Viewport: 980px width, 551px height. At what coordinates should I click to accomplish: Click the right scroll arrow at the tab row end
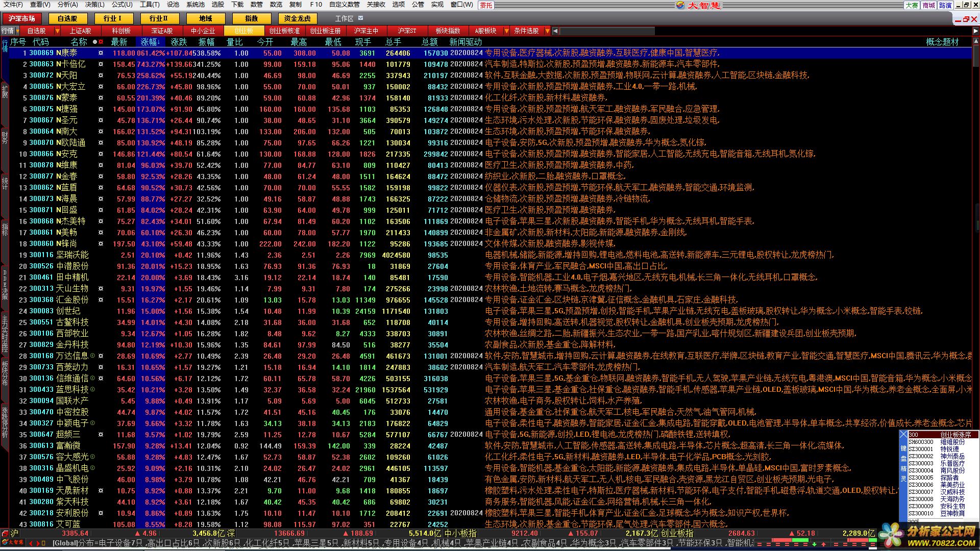coord(975,31)
